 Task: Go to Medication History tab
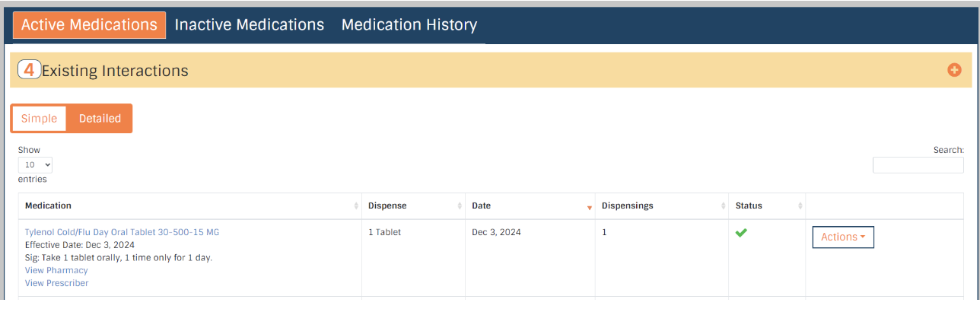point(409,24)
